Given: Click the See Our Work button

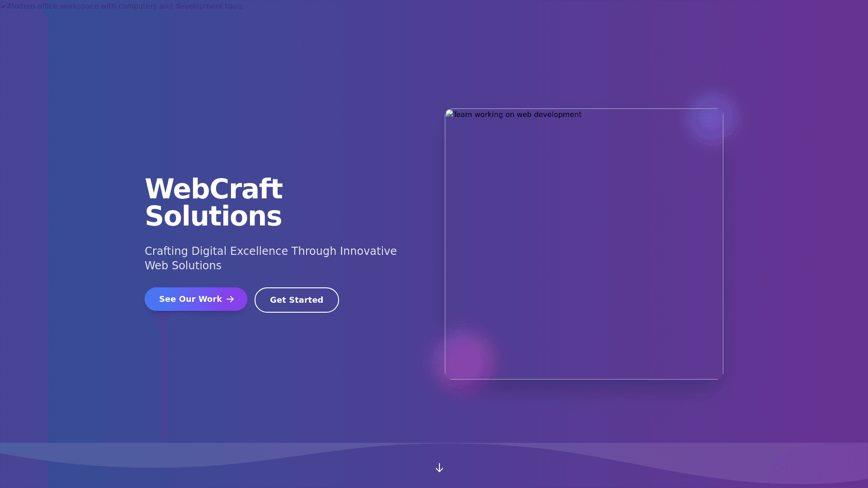Looking at the screenshot, I should 196,299.
